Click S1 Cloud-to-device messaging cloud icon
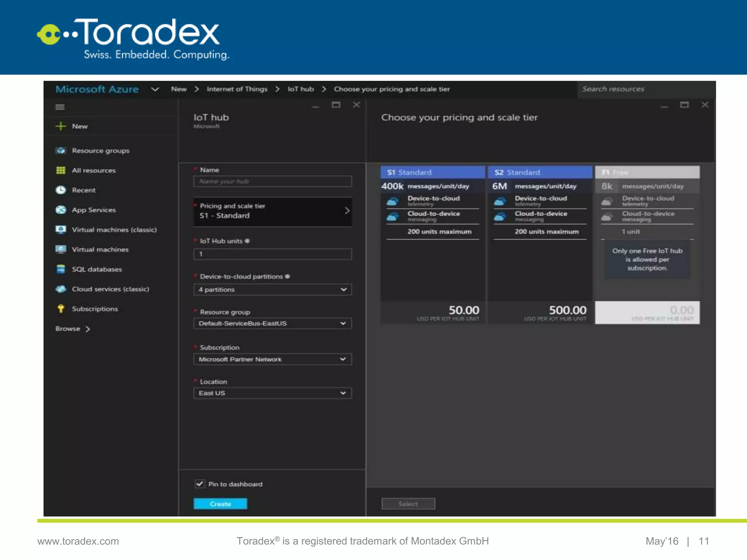Image resolution: width=747 pixels, height=560 pixels. (392, 217)
